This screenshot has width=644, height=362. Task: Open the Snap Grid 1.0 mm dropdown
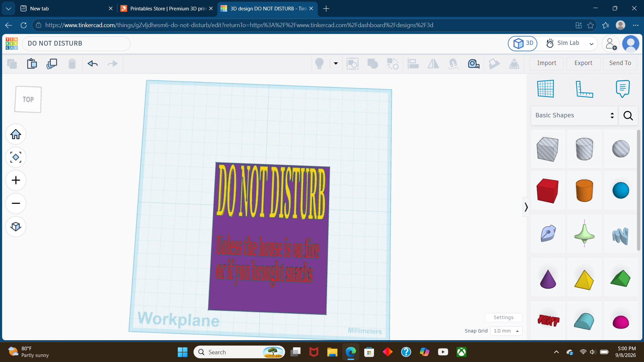click(x=506, y=331)
